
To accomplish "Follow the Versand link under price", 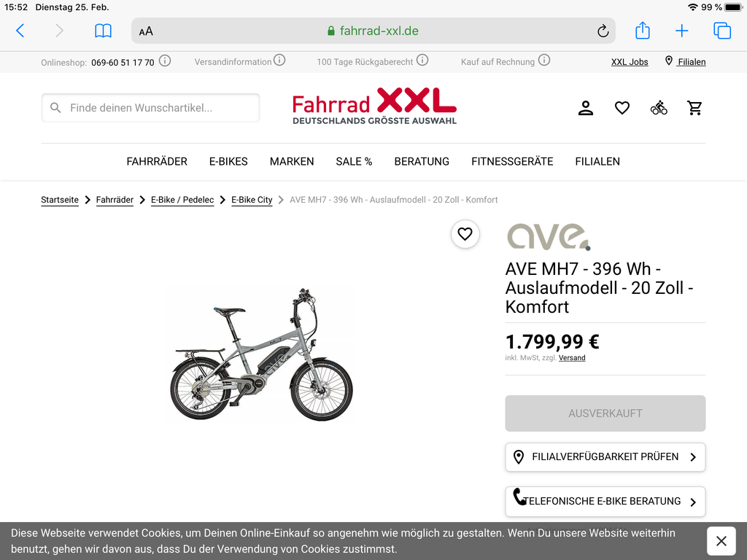I will click(x=572, y=358).
